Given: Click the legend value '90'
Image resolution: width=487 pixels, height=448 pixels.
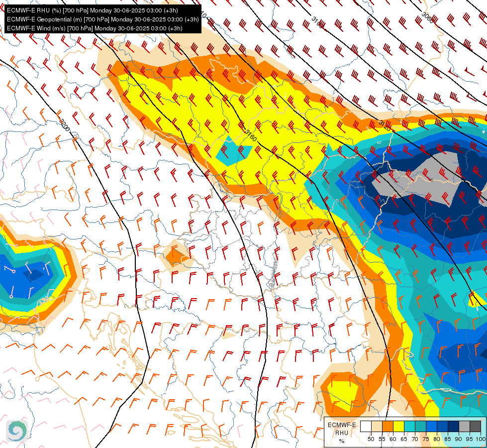Looking at the screenshot, I should point(459,439).
